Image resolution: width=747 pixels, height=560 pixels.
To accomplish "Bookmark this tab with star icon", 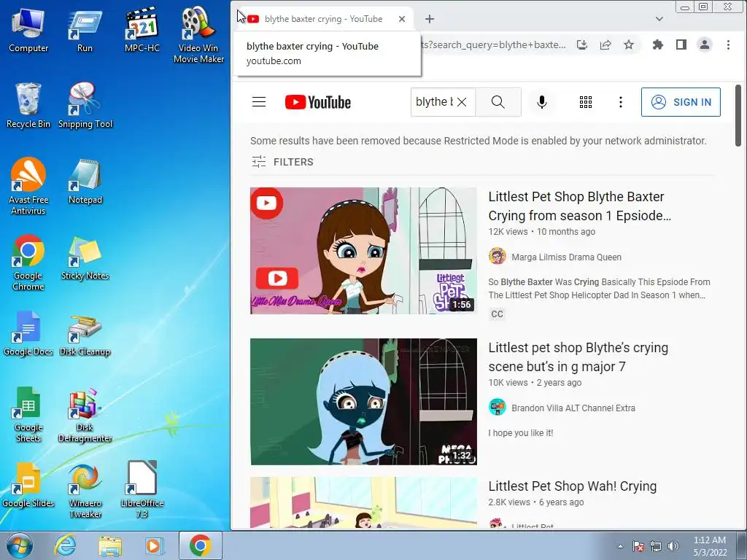I will 629,44.
